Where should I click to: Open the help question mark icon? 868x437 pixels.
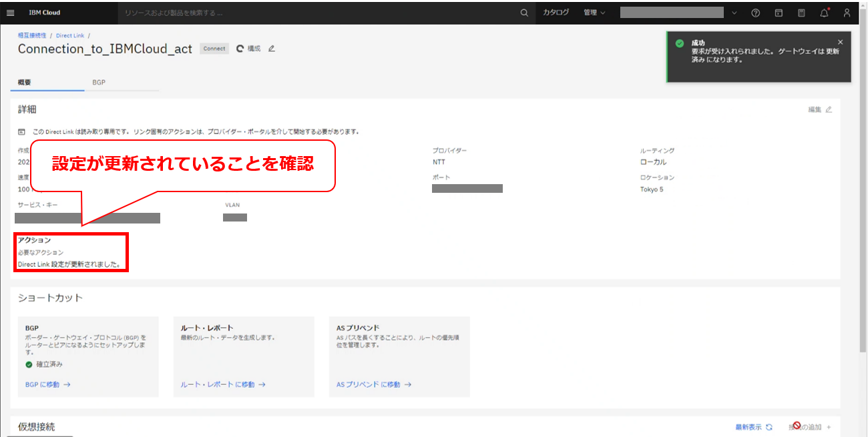[755, 13]
